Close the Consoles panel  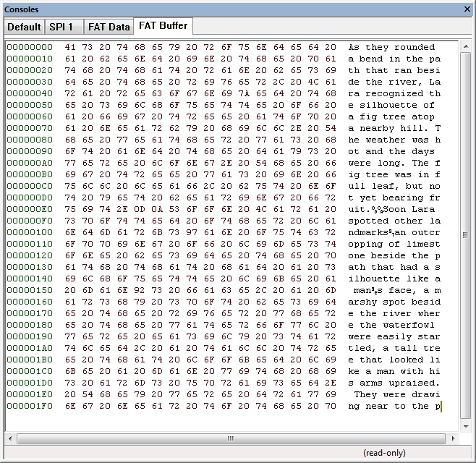(467, 9)
